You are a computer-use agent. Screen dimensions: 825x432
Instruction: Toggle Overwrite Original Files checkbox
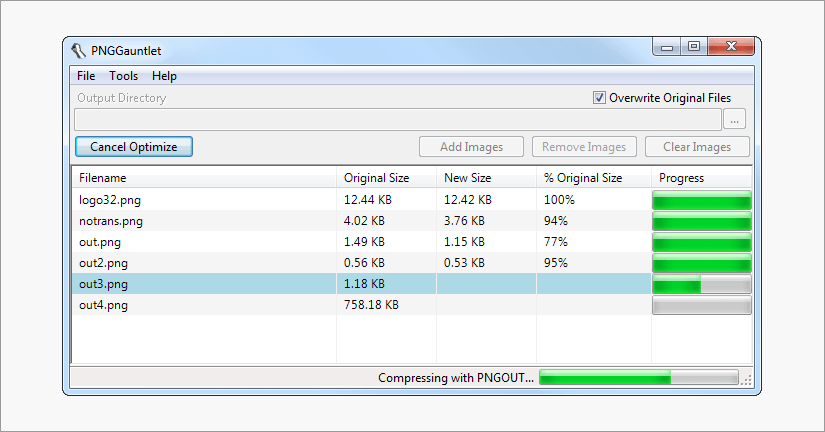point(599,98)
